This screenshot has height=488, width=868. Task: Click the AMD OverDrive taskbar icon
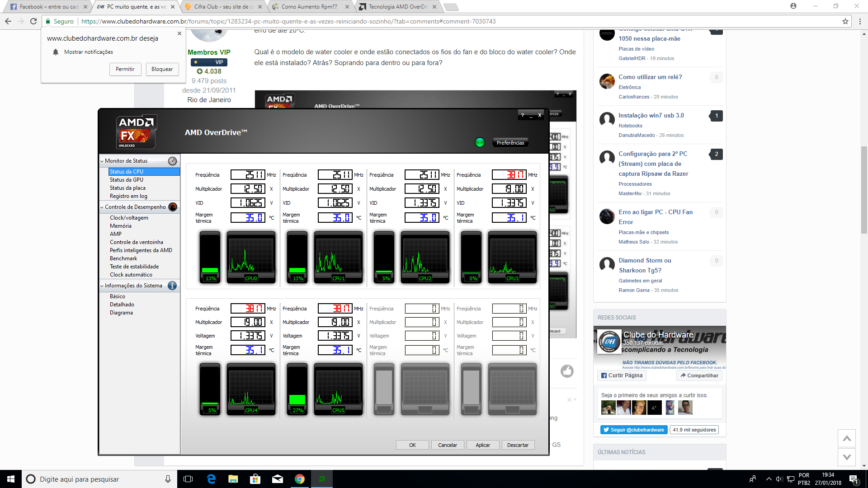(x=322, y=479)
